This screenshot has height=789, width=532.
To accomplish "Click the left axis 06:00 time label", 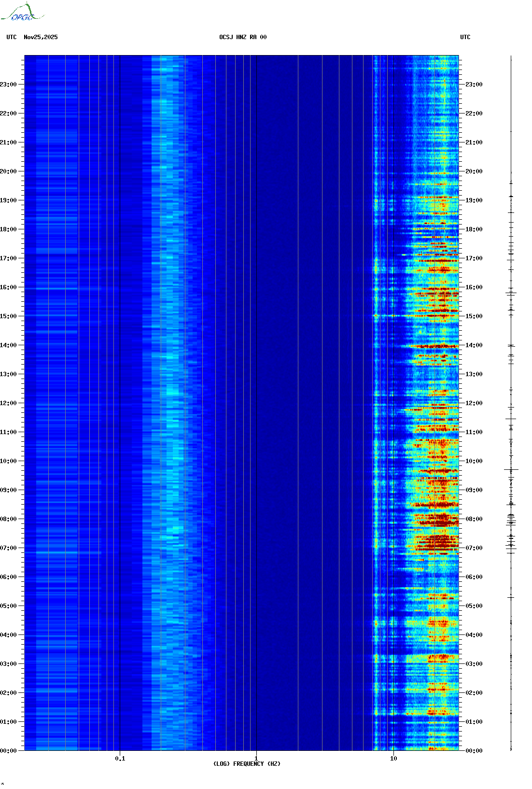I will pyautogui.click(x=8, y=577).
